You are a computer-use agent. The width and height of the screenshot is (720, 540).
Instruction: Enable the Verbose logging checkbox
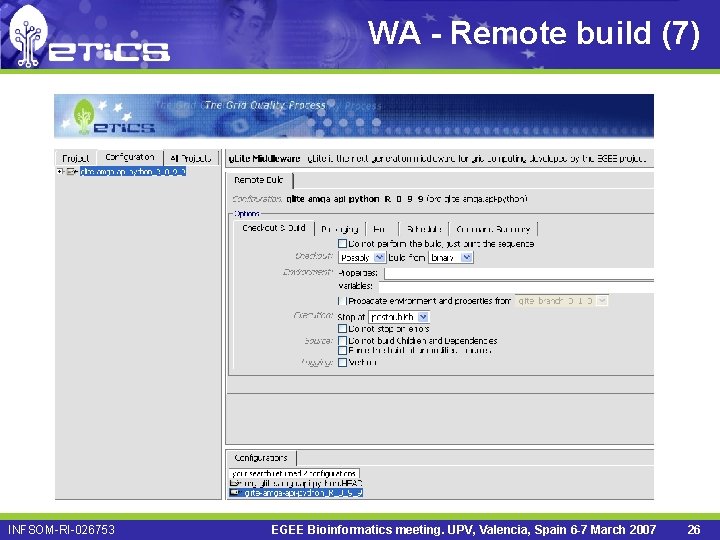(342, 362)
